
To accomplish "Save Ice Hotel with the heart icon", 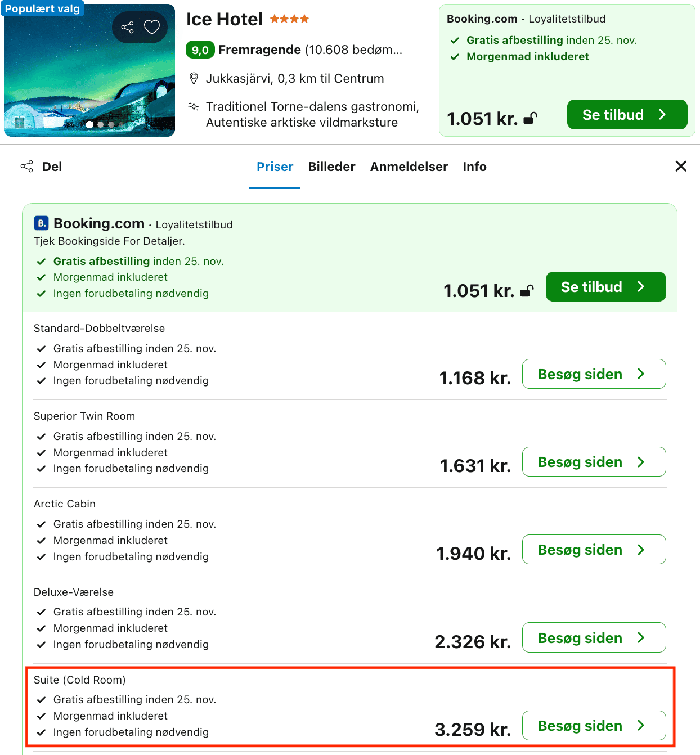I will 152,27.
